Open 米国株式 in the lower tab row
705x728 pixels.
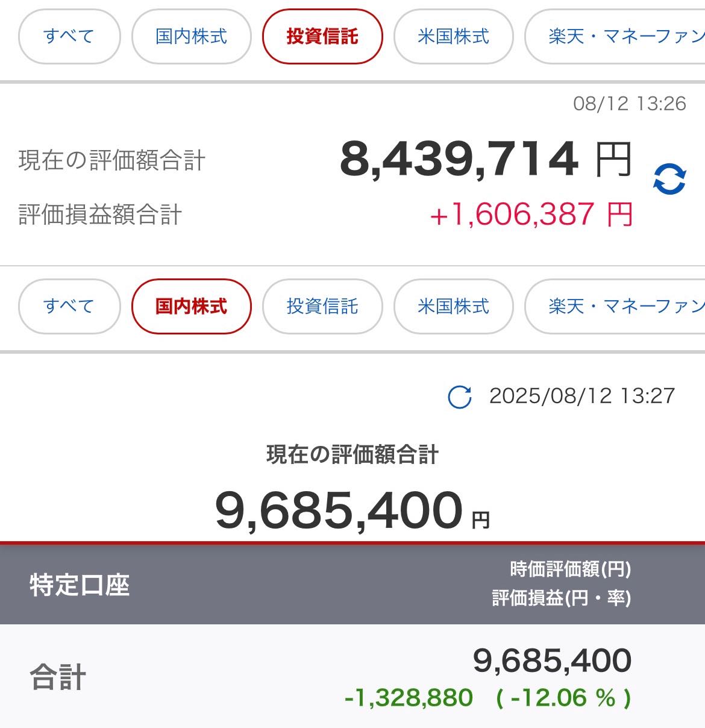coord(453,306)
